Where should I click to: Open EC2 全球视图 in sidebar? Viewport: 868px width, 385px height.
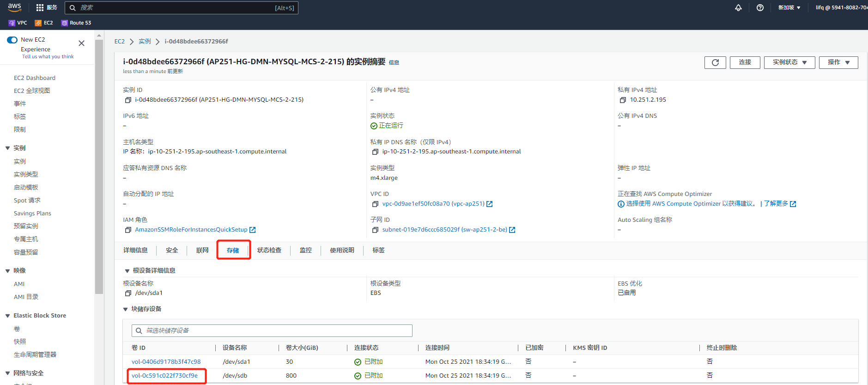32,91
